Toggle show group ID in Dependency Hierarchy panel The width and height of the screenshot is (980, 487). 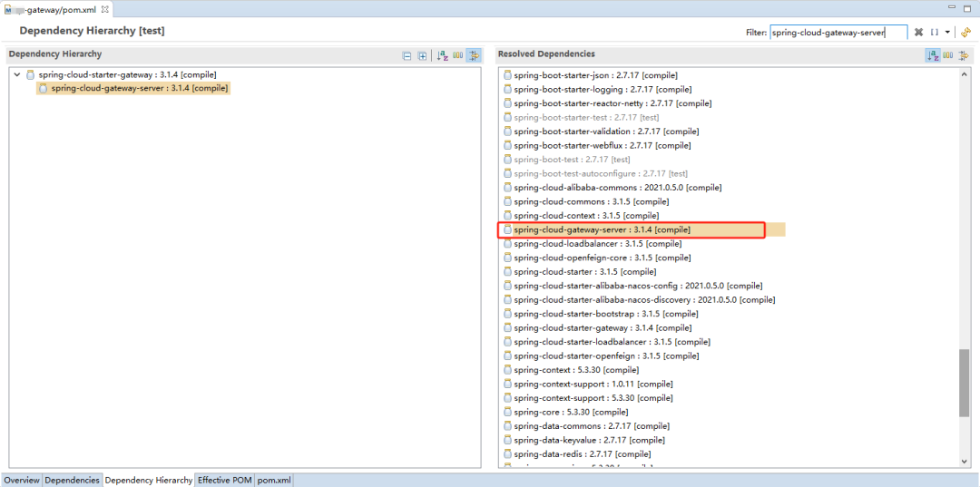pos(458,55)
